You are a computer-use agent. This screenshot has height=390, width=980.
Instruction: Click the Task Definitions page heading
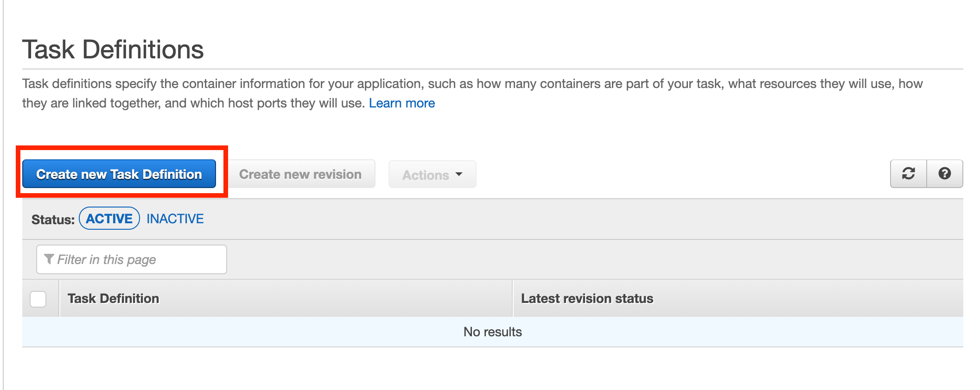pos(113,50)
